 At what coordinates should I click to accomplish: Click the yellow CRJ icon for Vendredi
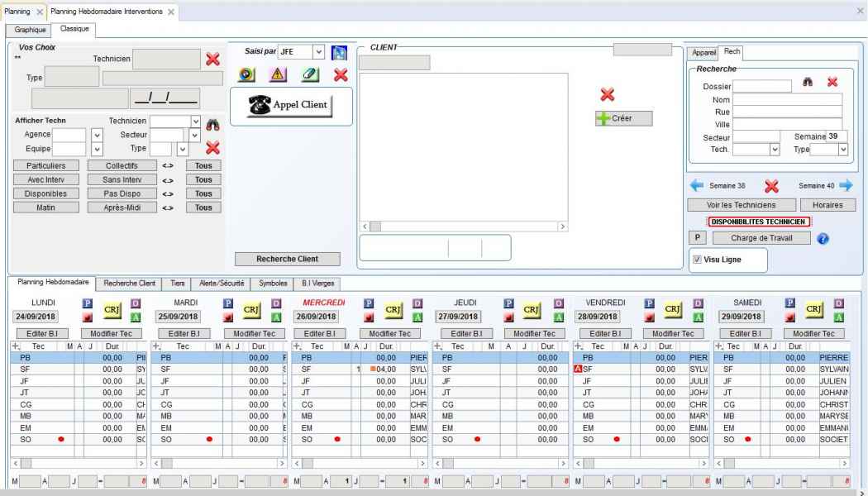673,310
